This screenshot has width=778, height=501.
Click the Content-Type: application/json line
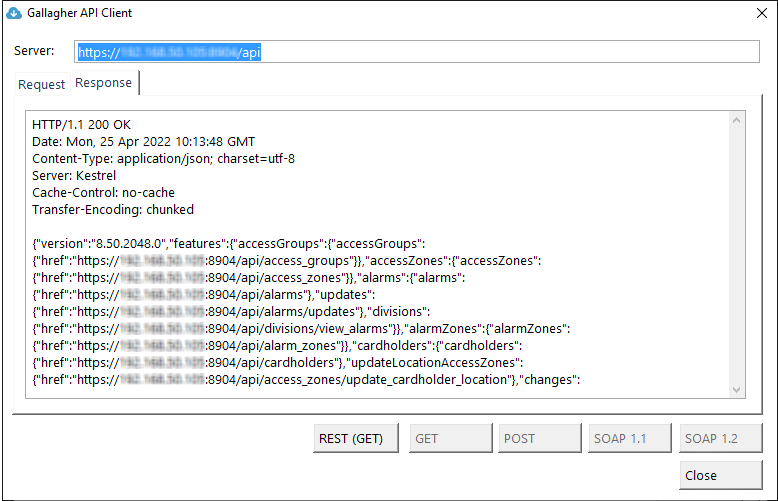163,159
